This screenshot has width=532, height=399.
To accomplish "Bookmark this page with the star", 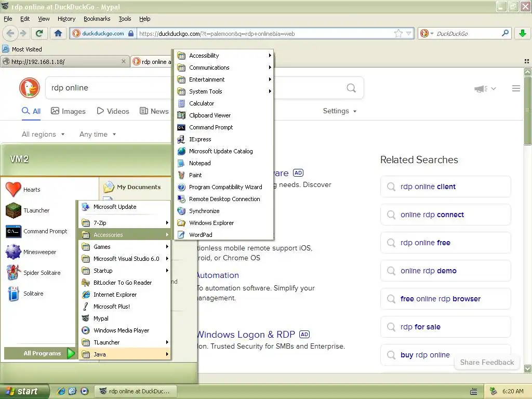I will (398, 33).
